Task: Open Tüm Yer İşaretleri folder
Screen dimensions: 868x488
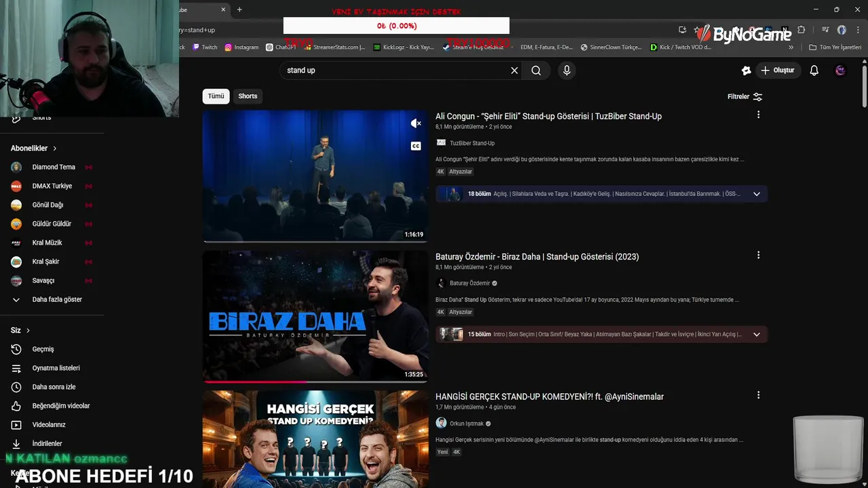Action: coord(835,47)
